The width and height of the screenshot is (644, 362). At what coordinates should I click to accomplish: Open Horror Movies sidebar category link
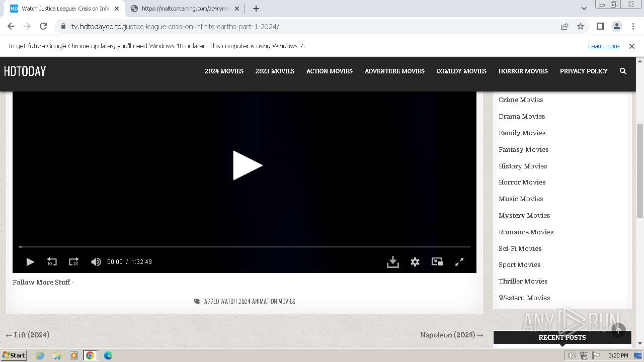point(522,182)
